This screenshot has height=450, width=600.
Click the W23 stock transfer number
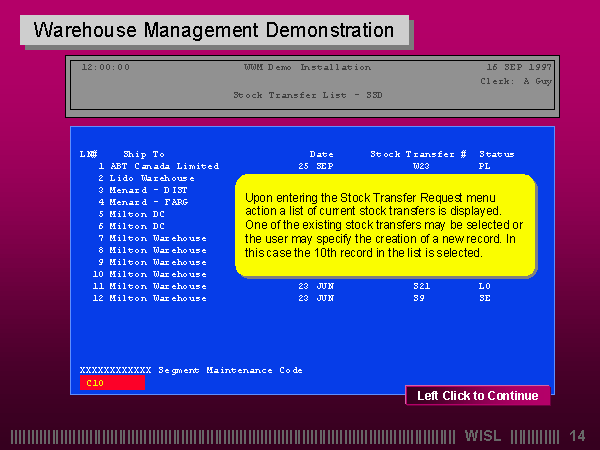tap(421, 166)
